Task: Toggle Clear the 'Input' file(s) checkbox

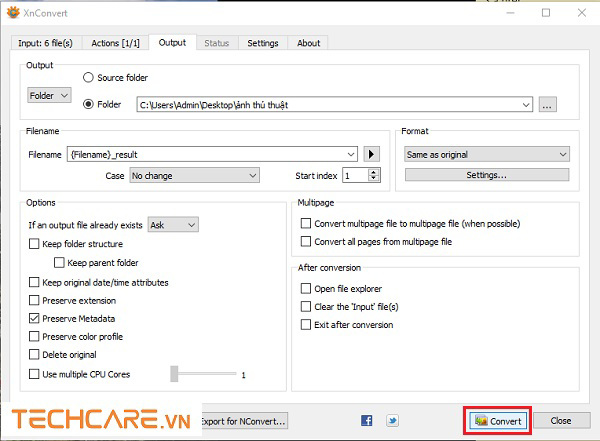Action: pyautogui.click(x=306, y=307)
